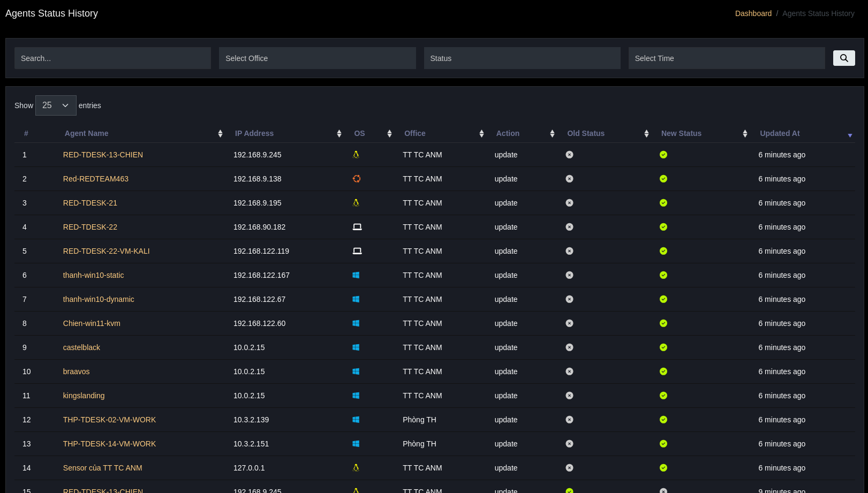Open agent Sensor của TT TC ANM
The image size is (868, 493).
pyautogui.click(x=103, y=468)
